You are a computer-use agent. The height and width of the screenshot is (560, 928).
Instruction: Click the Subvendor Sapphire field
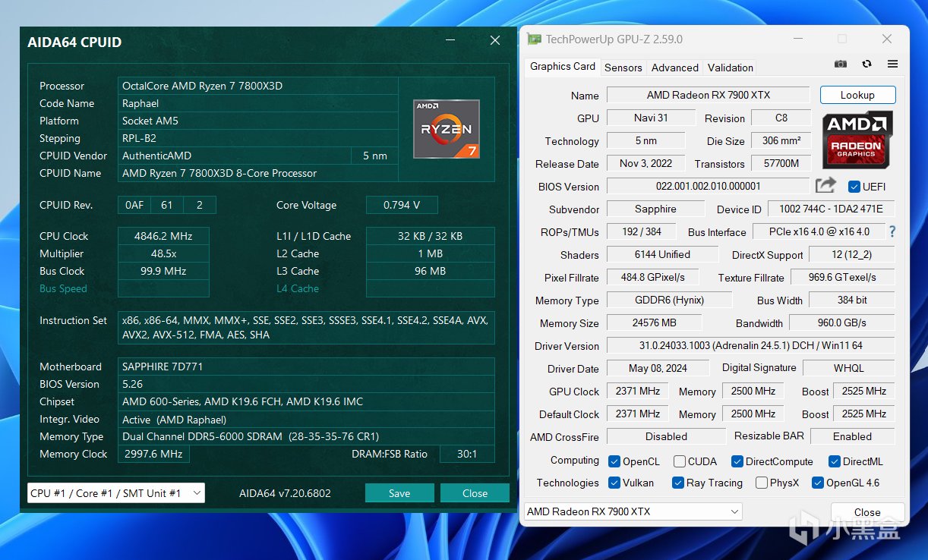pos(655,209)
